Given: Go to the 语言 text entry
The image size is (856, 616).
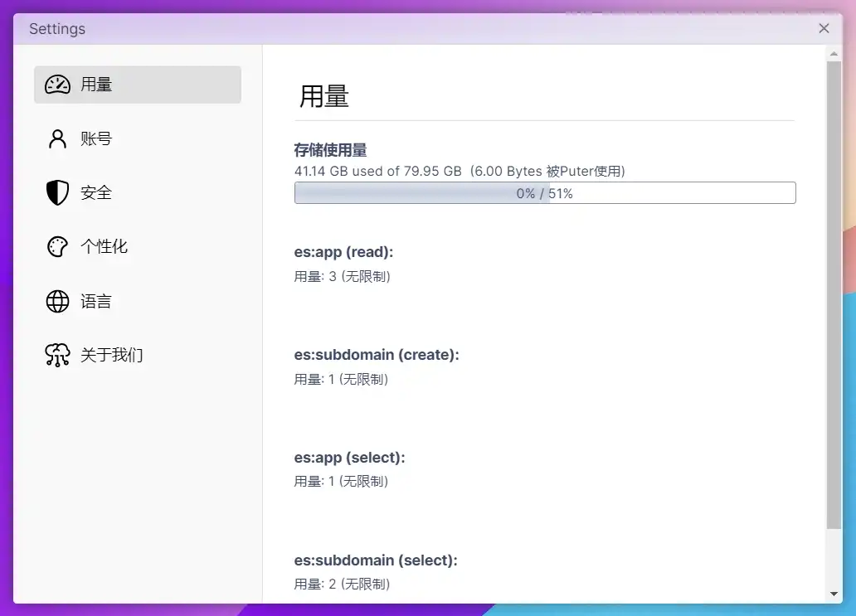Looking at the screenshot, I should click(96, 302).
